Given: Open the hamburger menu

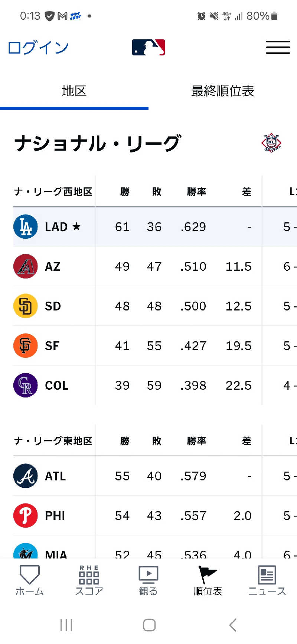Looking at the screenshot, I should [278, 47].
